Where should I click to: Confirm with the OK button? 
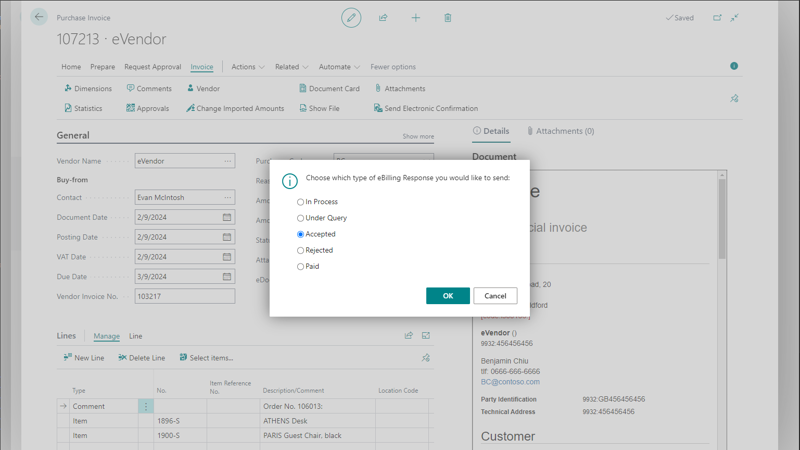point(447,296)
